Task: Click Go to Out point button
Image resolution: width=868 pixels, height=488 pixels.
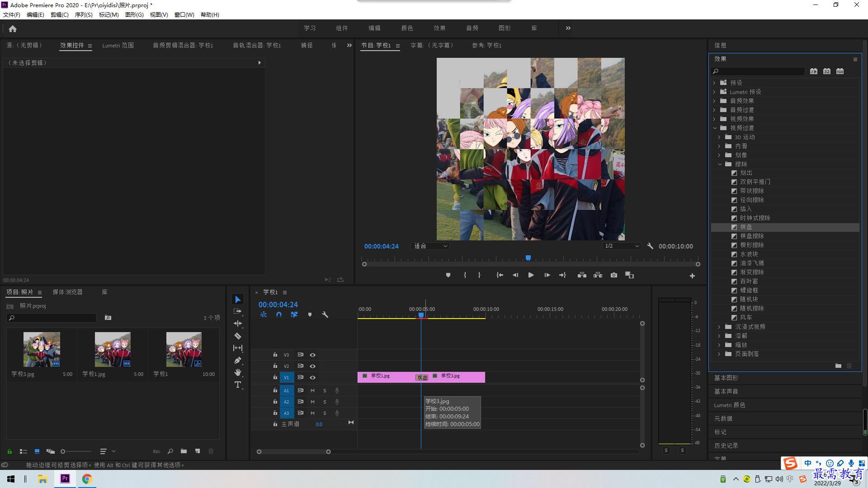Action: click(562, 275)
